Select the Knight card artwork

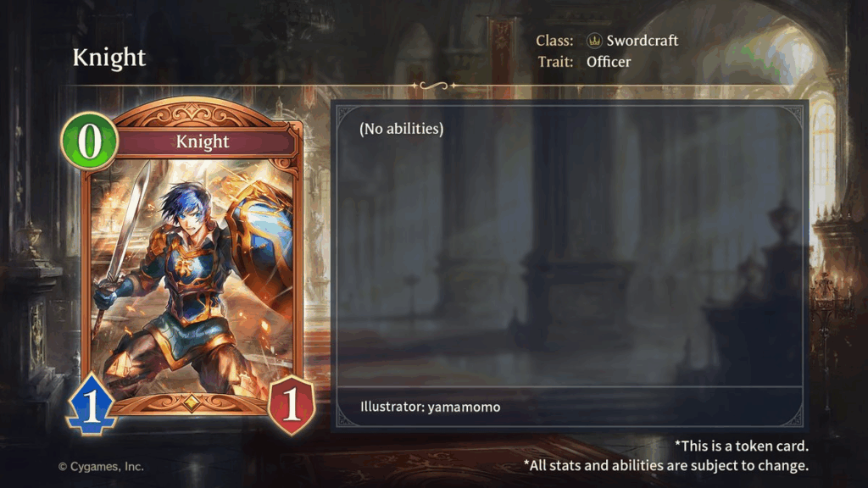click(192, 277)
